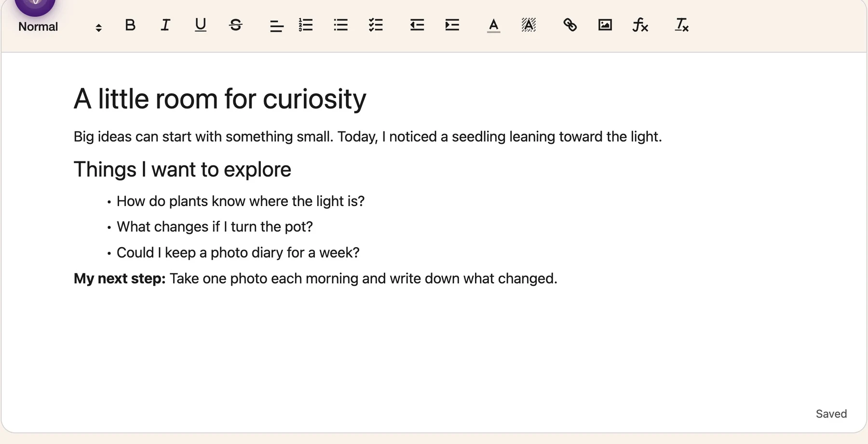
Task: Click the paragraph starting 'Big ideas can start'
Action: coord(367,137)
